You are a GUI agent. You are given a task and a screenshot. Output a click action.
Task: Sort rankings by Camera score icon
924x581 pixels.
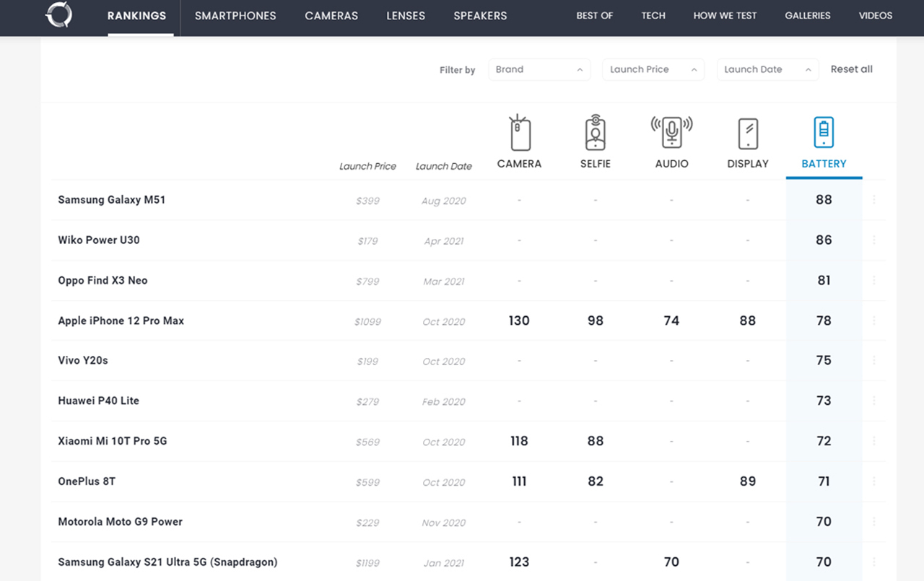520,134
